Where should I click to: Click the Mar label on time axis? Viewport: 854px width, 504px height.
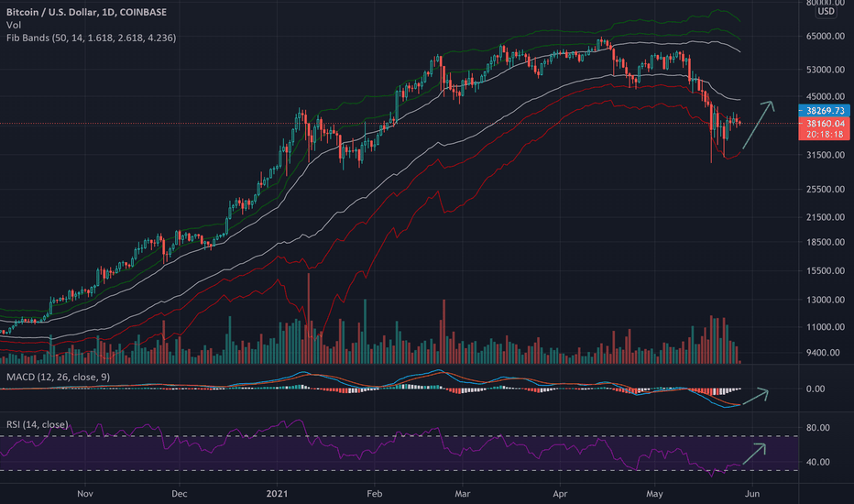[x=463, y=494]
